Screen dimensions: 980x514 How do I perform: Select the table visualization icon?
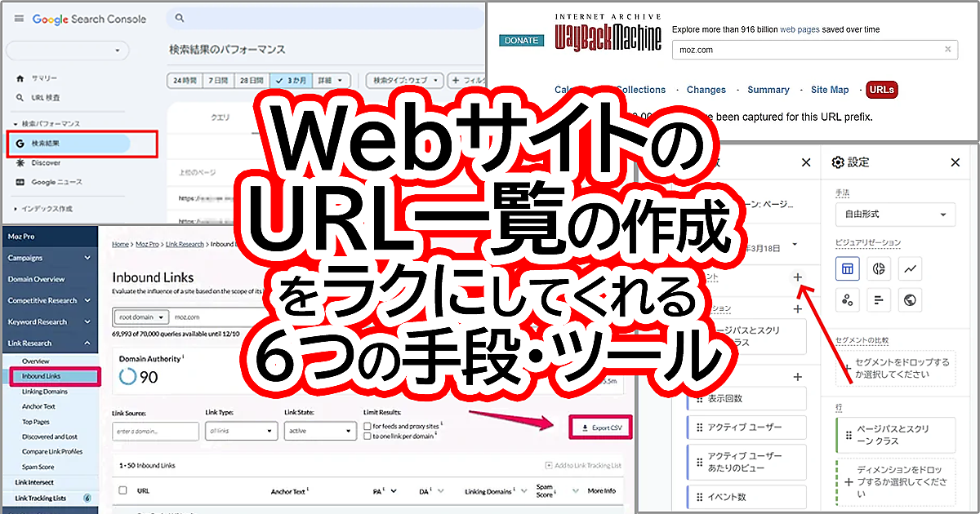pos(848,268)
